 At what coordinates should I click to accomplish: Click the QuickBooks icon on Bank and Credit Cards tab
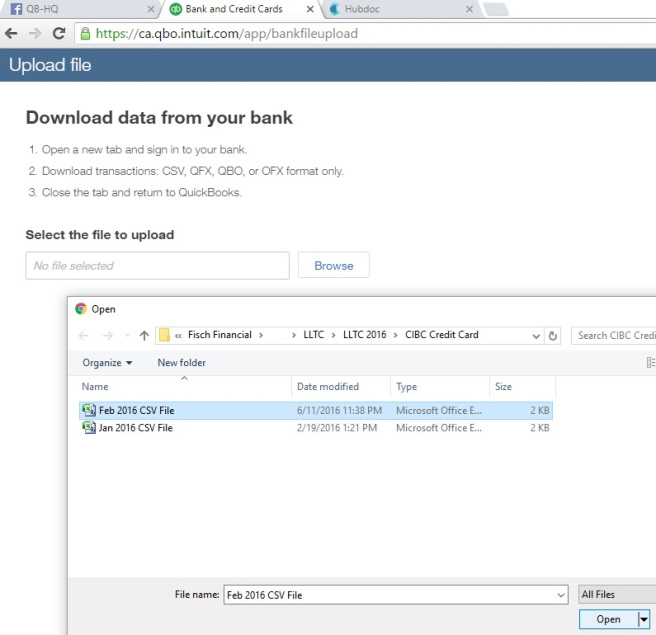(x=176, y=9)
